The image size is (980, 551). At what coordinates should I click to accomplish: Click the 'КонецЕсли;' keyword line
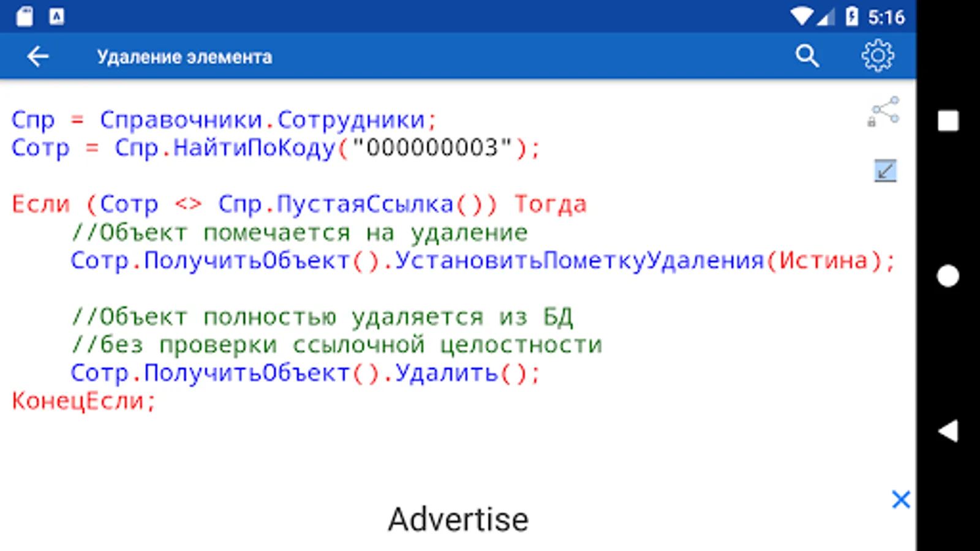click(84, 401)
